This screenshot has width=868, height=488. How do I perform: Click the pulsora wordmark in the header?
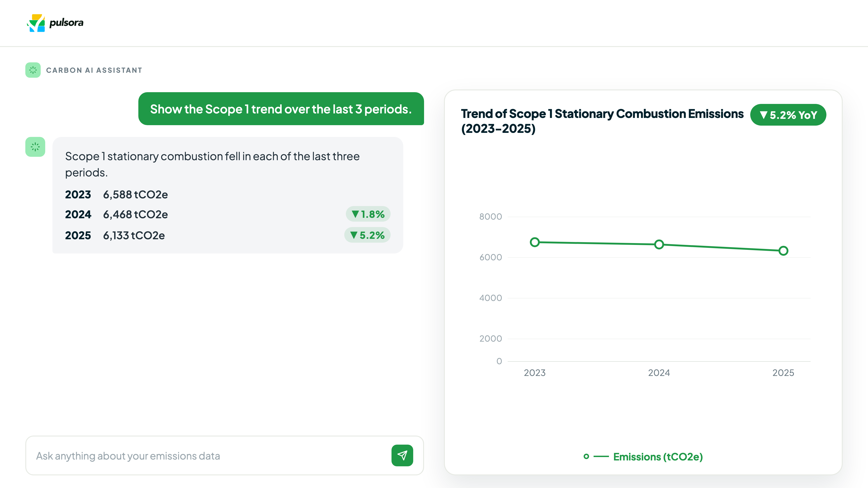(x=66, y=23)
